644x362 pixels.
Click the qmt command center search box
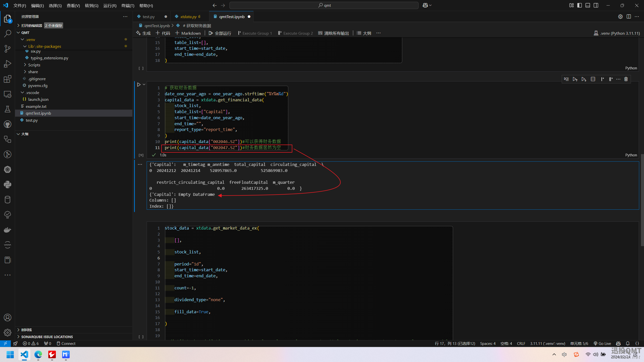tap(324, 5)
